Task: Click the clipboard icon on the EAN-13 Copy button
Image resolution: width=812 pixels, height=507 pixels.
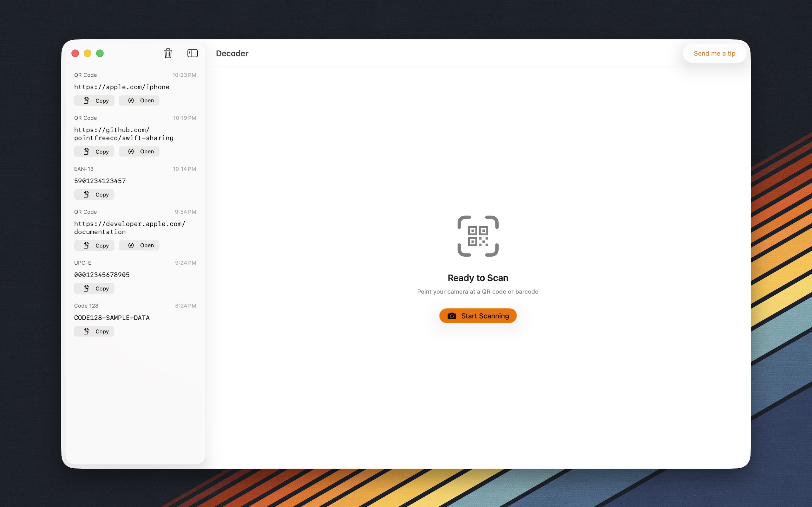Action: point(87,194)
